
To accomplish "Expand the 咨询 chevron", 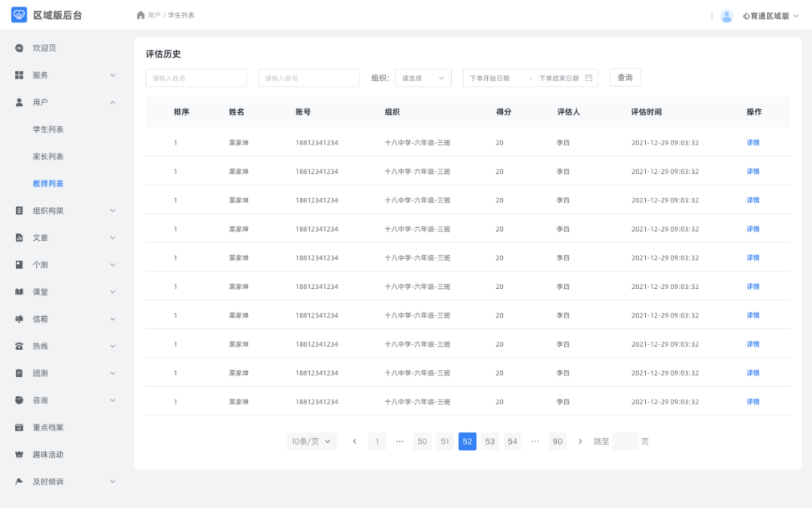I will (113, 400).
